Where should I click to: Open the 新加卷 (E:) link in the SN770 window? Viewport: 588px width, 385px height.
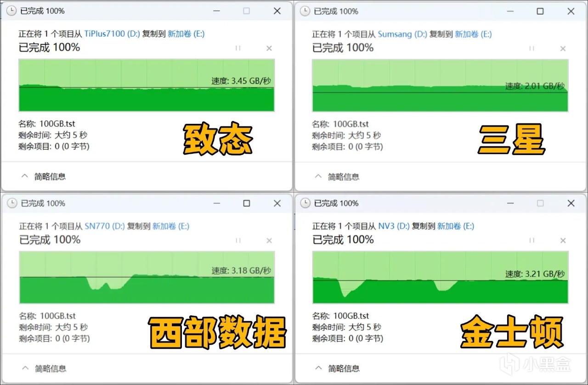pyautogui.click(x=171, y=226)
